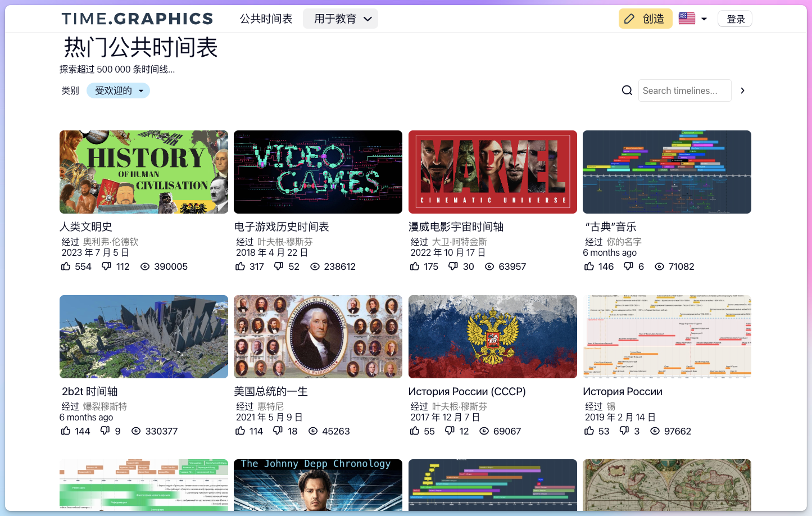Image resolution: width=812 pixels, height=516 pixels.
Task: Click the eye icon showing 45263 views
Action: [313, 431]
